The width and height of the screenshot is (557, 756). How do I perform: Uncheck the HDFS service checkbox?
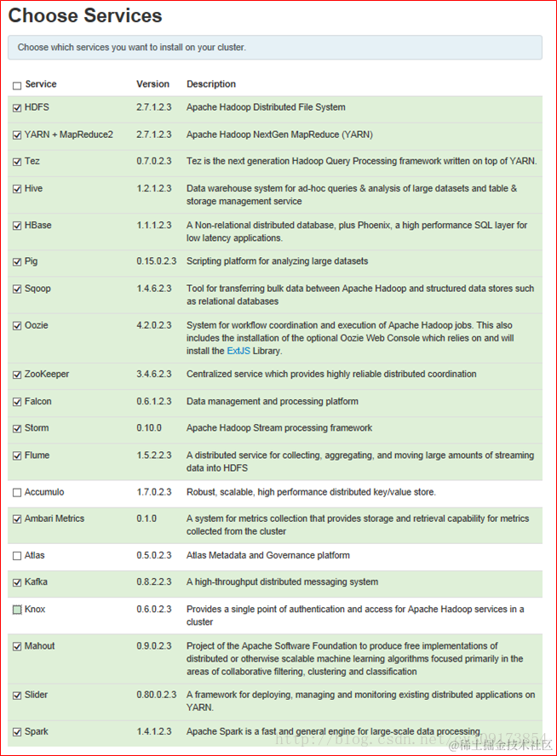tap(17, 108)
